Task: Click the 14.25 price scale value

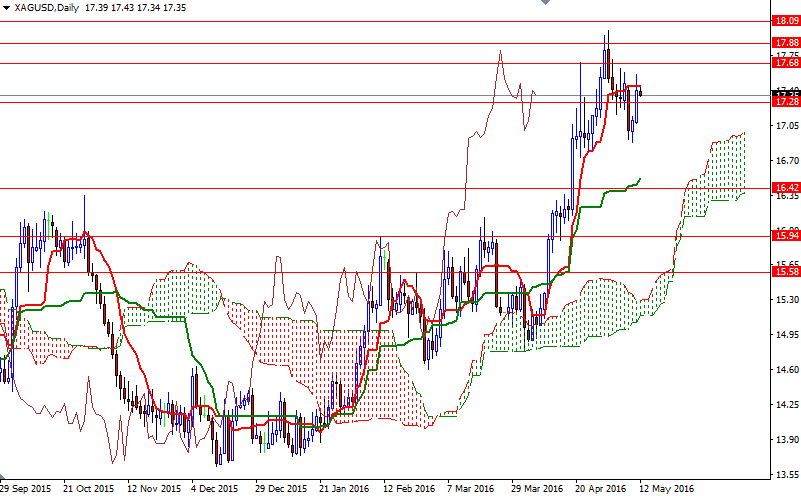Action: (x=787, y=405)
